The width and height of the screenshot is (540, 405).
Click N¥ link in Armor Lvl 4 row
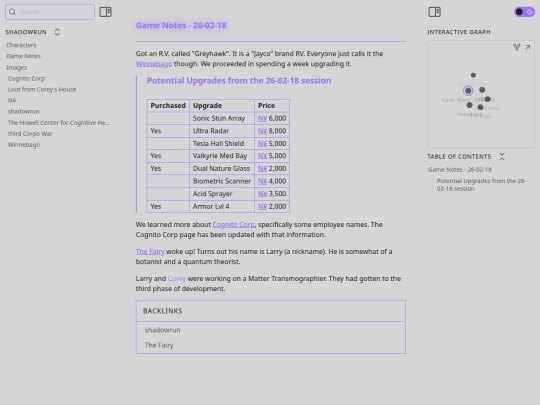262,207
